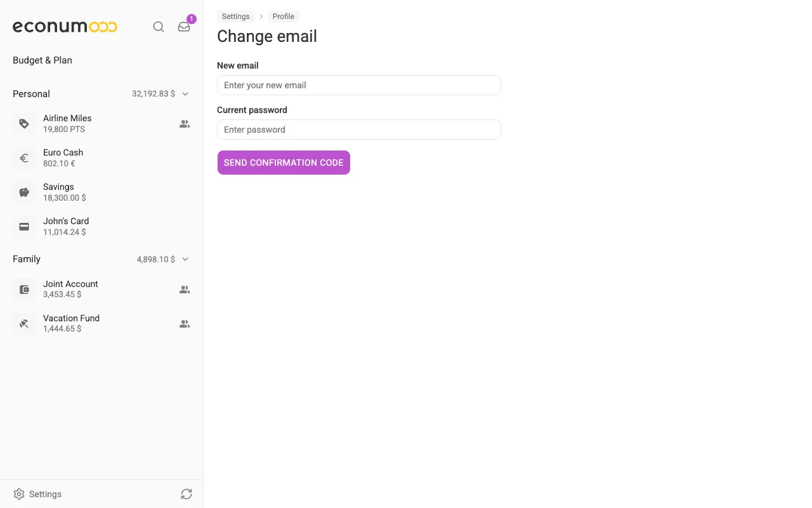
Task: Click Send Confirmation Code button
Action: (284, 163)
